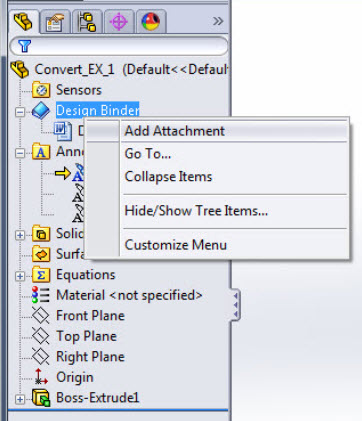Click the tree filter funnel icon
This screenshot has height=421, width=362.
pos(25,46)
